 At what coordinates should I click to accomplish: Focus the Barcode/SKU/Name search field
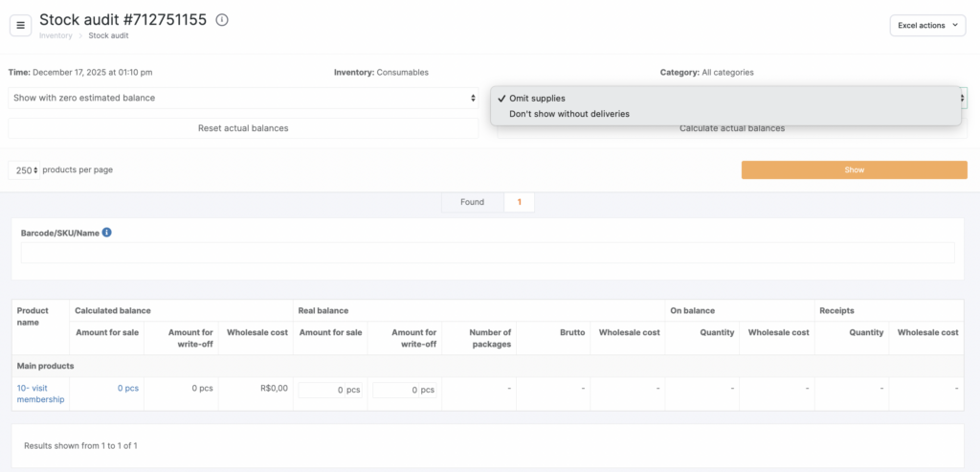tap(487, 253)
